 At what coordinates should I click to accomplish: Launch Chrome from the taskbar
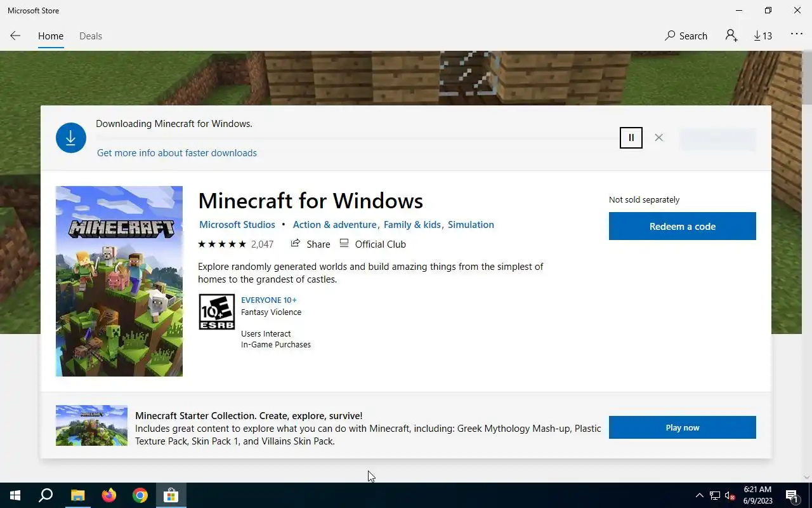(x=140, y=495)
